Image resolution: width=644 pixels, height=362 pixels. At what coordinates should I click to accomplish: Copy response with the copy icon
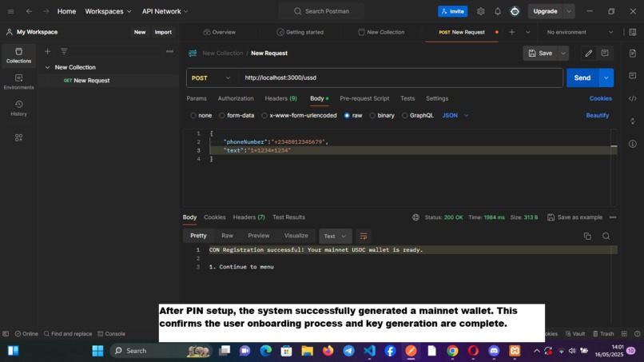coord(587,237)
